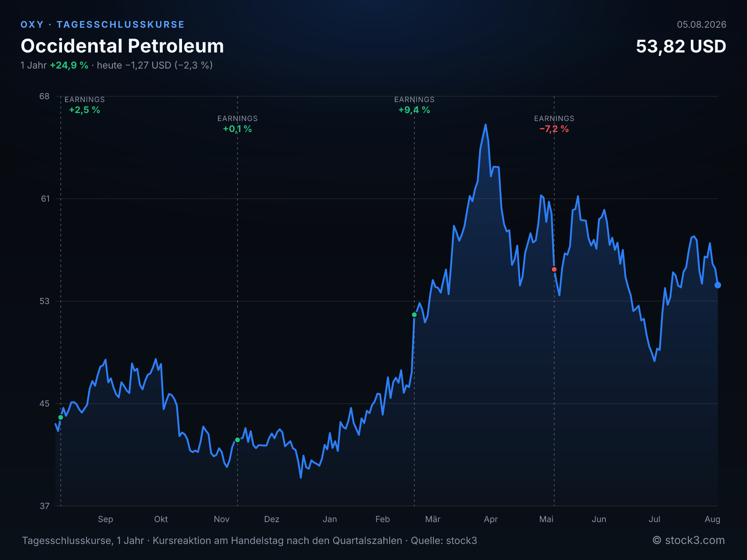Click the green earnings dot at +9,4 %

click(x=414, y=315)
